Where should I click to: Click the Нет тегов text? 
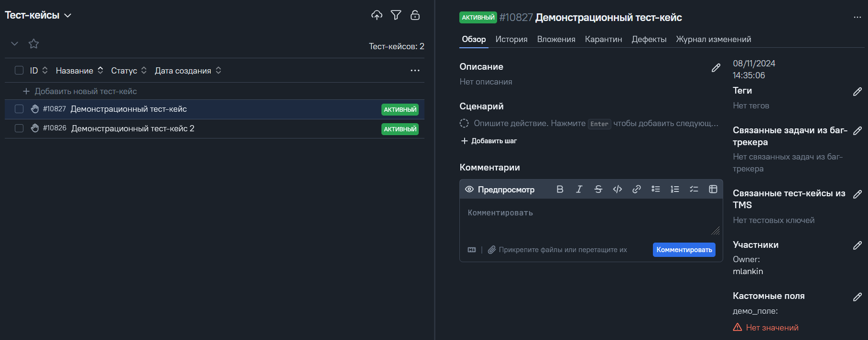[751, 106]
